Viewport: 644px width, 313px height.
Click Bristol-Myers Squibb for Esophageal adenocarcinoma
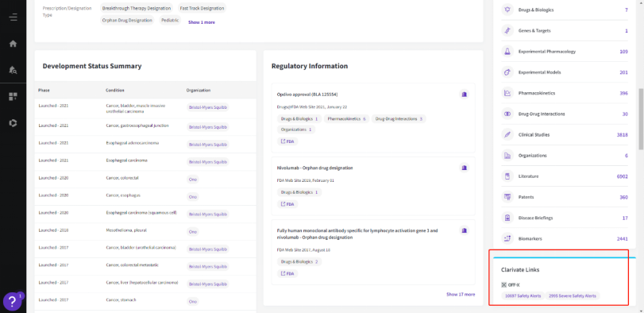coord(207,145)
